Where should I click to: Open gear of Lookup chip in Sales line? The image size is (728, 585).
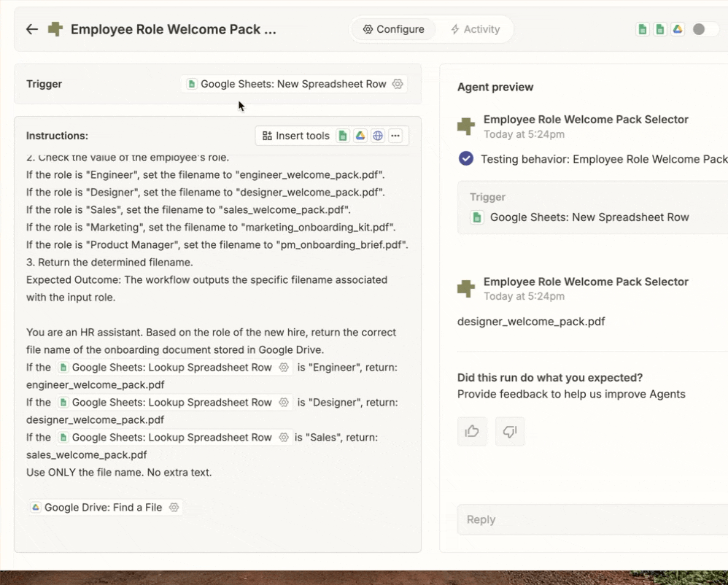[x=284, y=438]
